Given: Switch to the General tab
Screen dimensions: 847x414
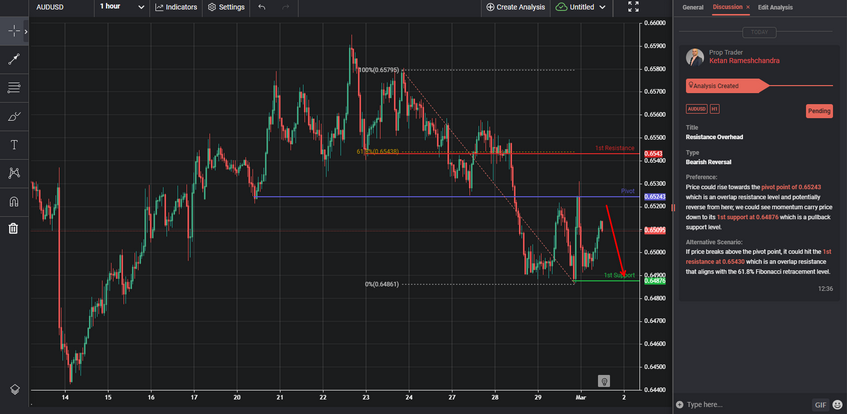Looking at the screenshot, I should (693, 8).
